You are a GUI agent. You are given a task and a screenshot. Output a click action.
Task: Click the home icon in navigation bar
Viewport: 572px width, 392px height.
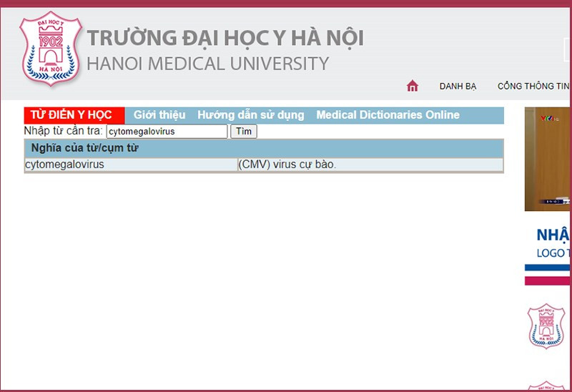(x=413, y=86)
